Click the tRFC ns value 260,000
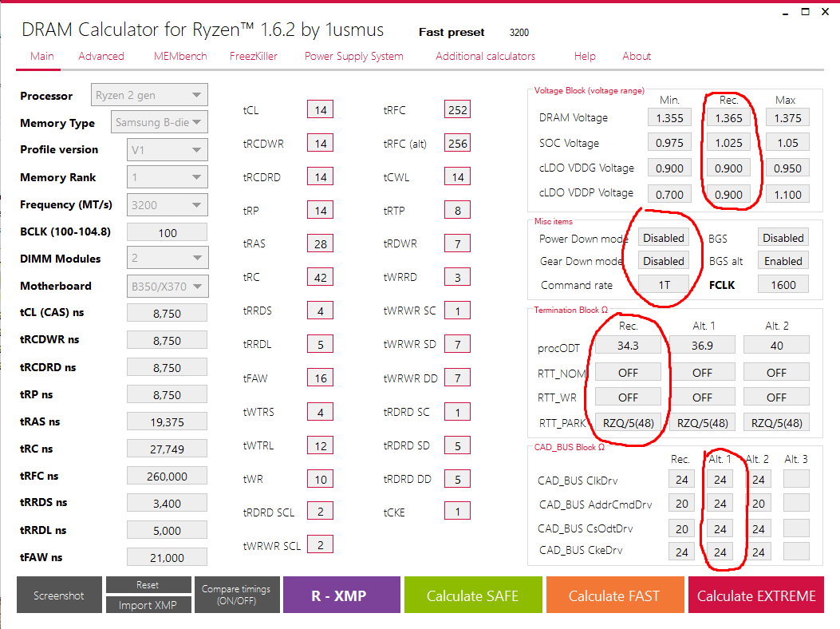The height and width of the screenshot is (629, 840). point(168,477)
